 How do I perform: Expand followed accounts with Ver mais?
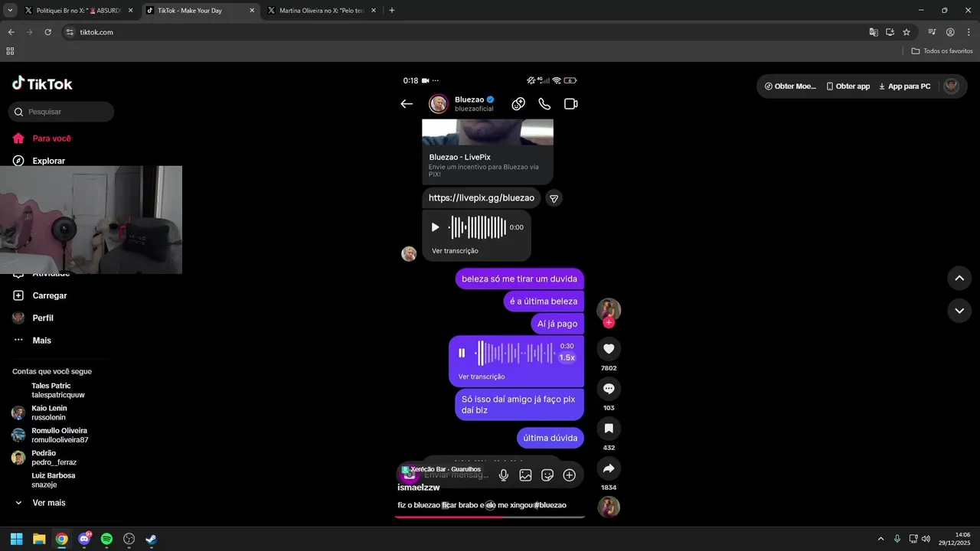pyautogui.click(x=49, y=503)
